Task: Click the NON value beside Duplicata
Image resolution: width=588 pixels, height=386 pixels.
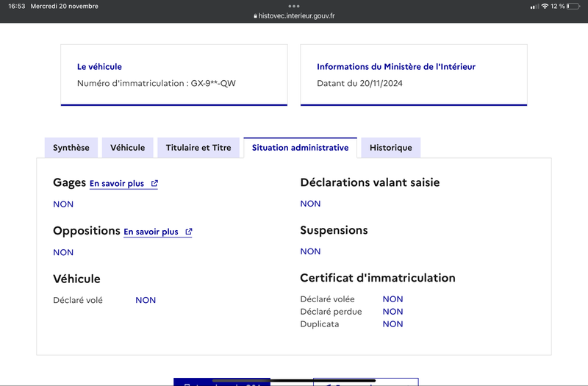Action: click(392, 324)
